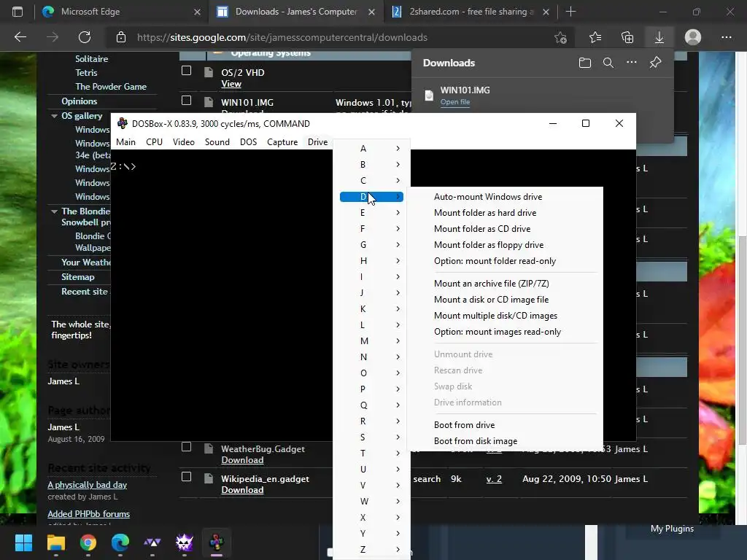This screenshot has width=747, height=560.
Task: Reload the page with the refresh icon
Action: tap(85, 37)
